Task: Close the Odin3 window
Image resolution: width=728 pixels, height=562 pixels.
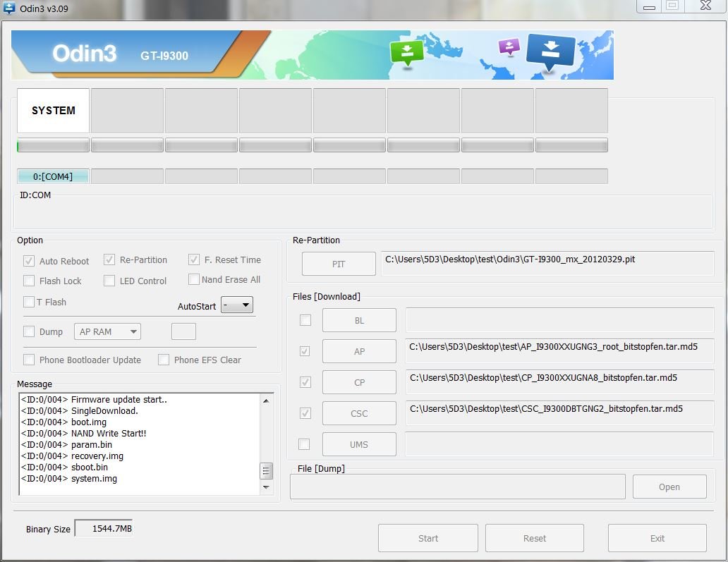Action: pos(705,6)
